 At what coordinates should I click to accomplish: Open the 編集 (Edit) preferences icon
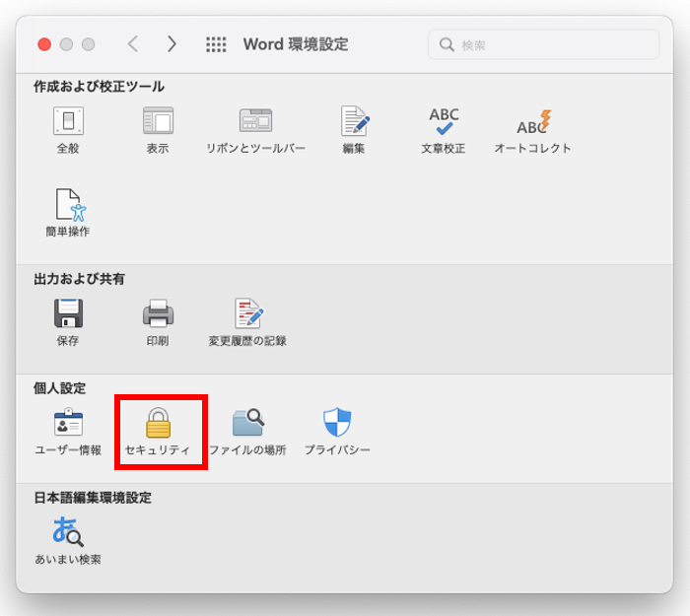354,121
